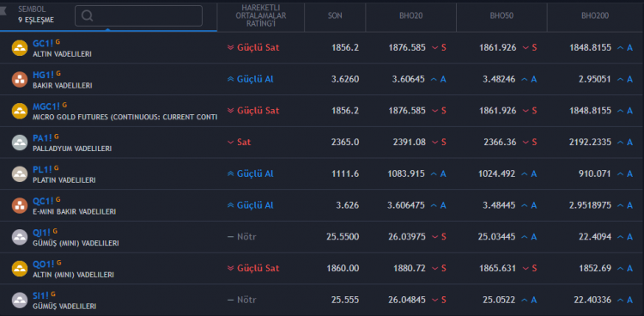Click the PA1! palladium futures icon
The image size is (644, 316).
19,143
